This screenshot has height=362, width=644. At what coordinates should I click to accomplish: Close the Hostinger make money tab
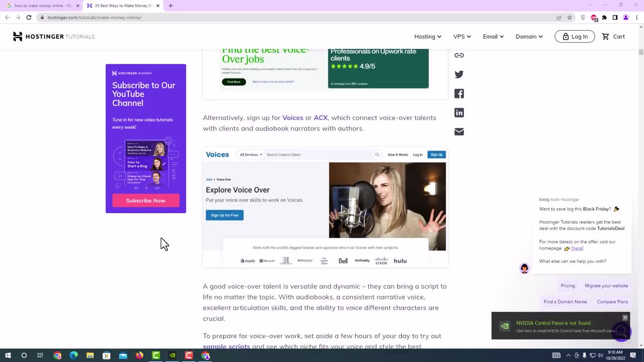coord(158,6)
